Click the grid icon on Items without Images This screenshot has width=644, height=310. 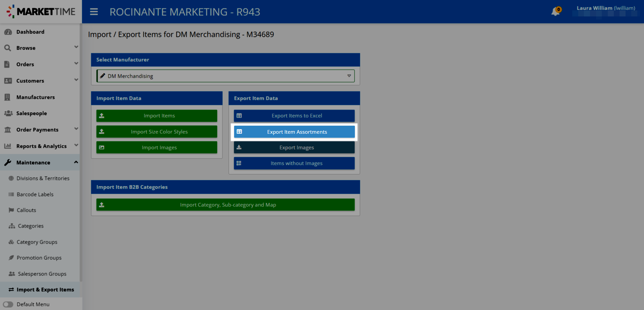tap(239, 163)
